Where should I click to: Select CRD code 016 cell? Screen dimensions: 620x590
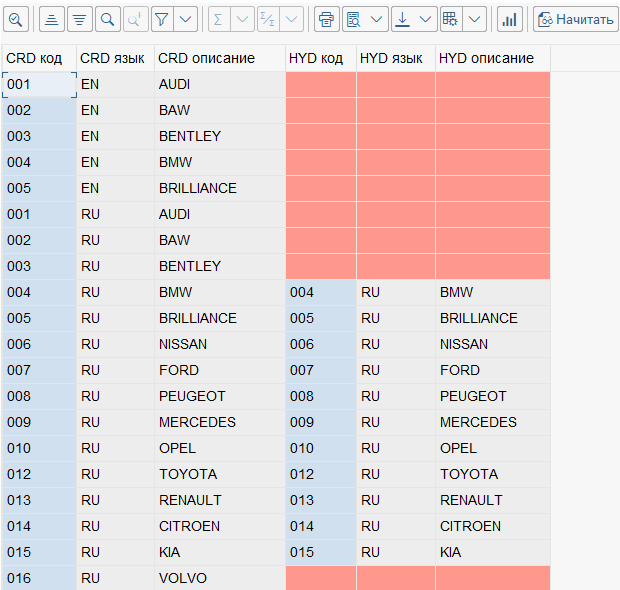click(39, 578)
